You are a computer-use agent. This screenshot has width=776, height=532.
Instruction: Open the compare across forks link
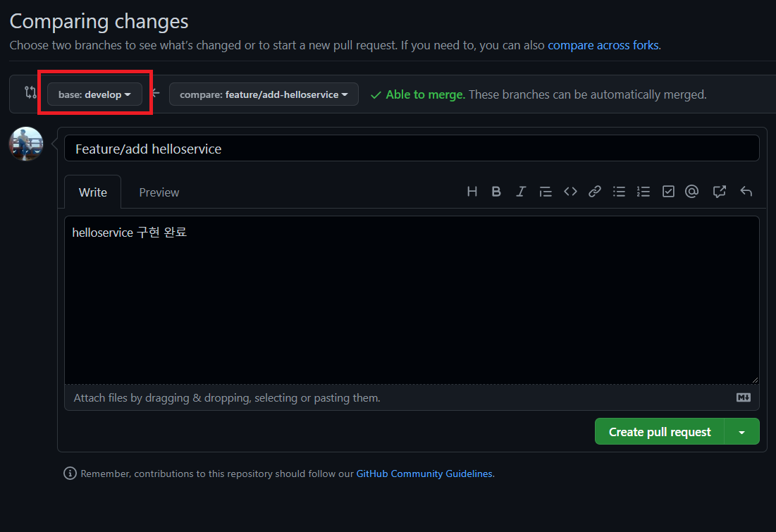[x=603, y=45]
